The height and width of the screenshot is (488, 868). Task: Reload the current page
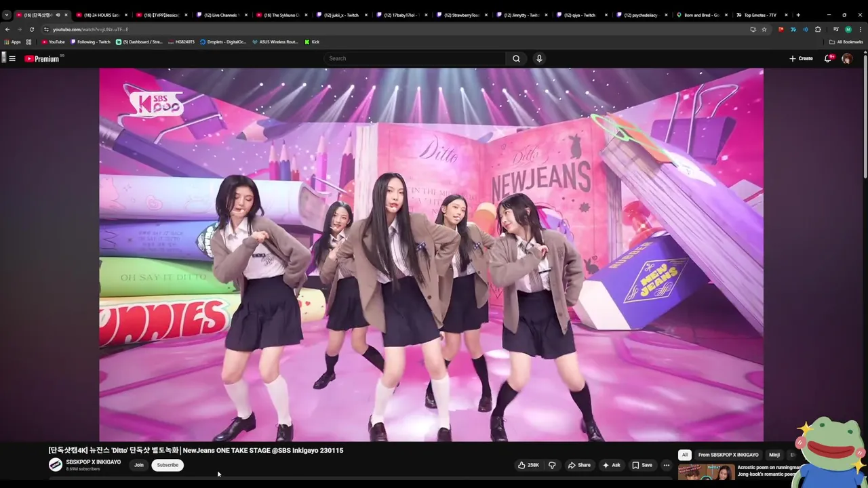tap(31, 29)
